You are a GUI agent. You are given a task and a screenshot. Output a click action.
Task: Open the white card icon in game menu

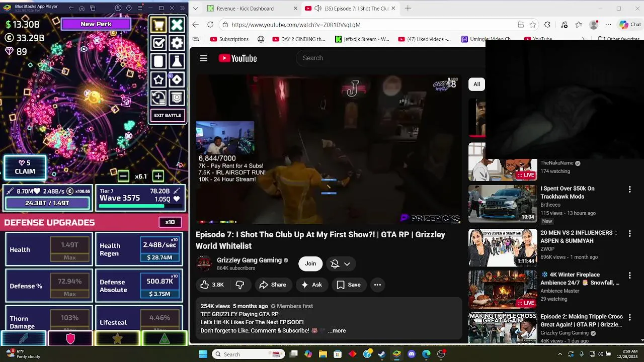click(x=158, y=61)
